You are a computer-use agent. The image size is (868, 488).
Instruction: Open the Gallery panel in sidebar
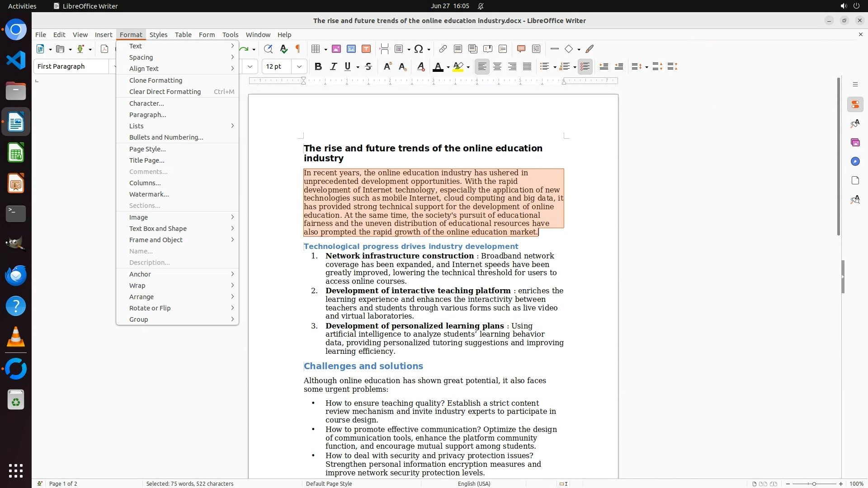coord(855,142)
